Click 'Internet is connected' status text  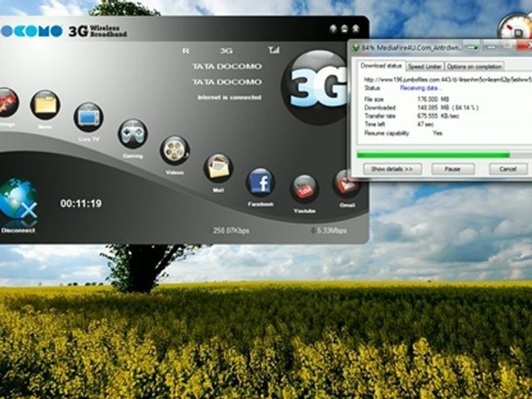point(229,98)
